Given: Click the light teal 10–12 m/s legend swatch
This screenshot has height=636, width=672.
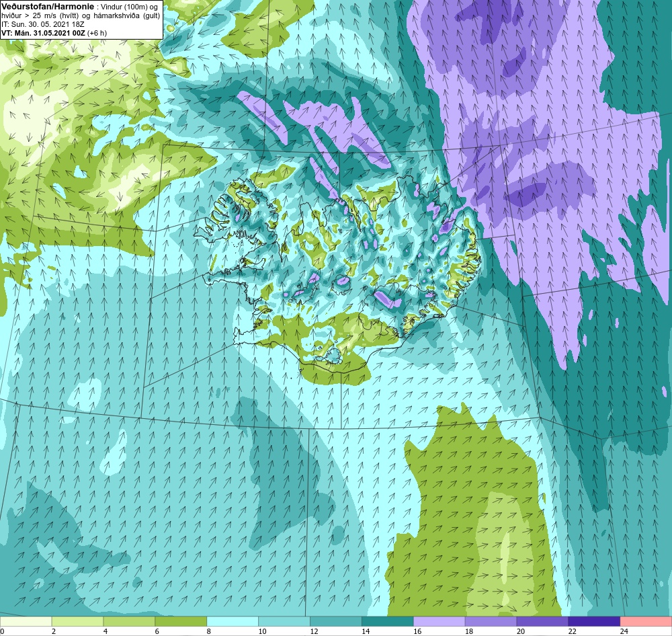Looking at the screenshot, I should pyautogui.click(x=284, y=621).
